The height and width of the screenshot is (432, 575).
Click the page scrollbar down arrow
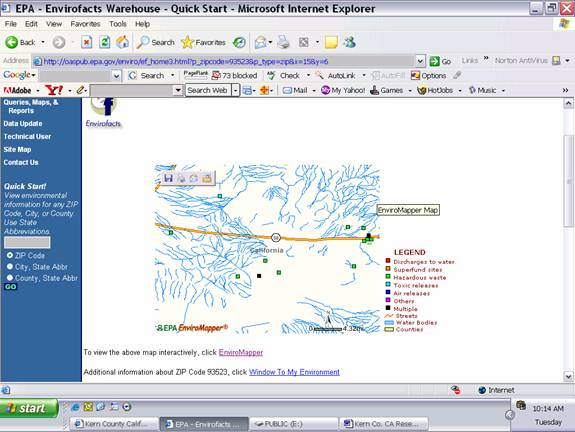click(568, 377)
